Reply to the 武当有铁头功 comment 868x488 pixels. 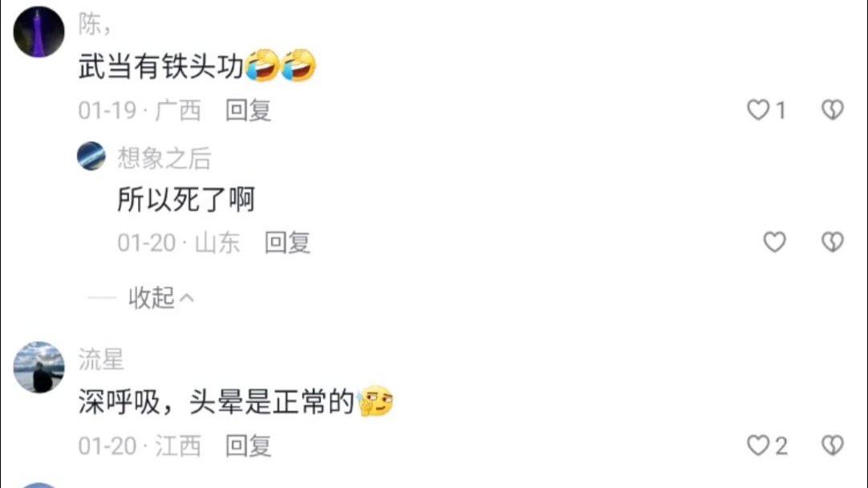[x=248, y=110]
